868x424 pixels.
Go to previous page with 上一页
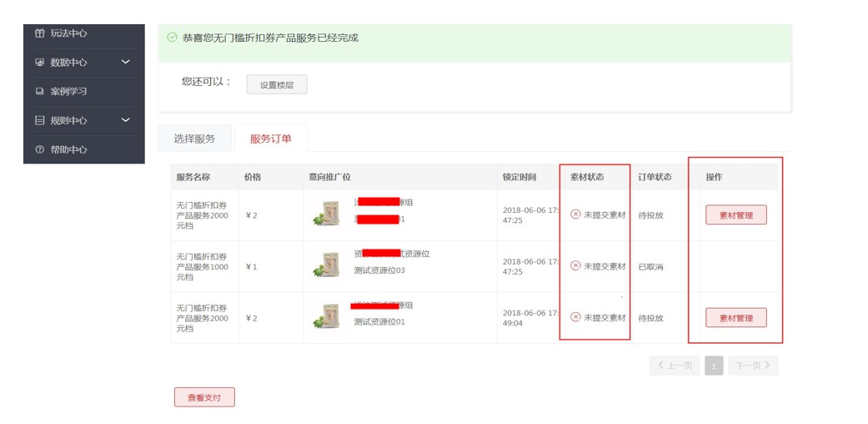(x=674, y=366)
